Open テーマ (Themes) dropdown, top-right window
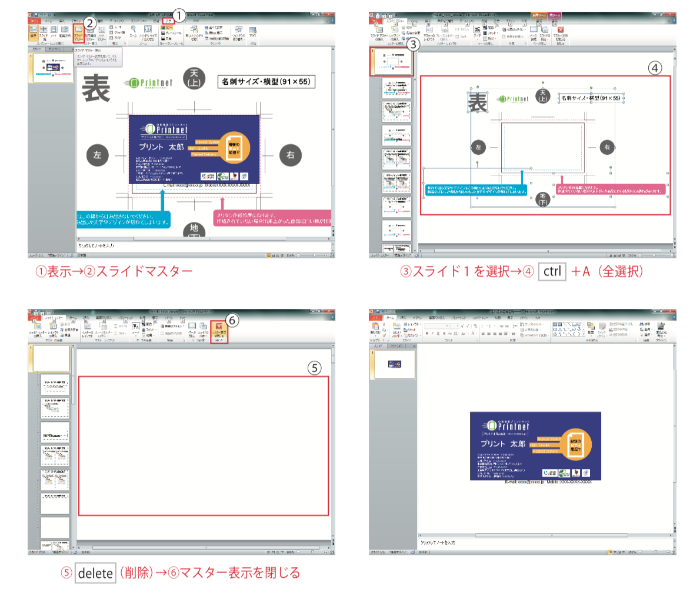This screenshot has width=700, height=599. (477, 32)
